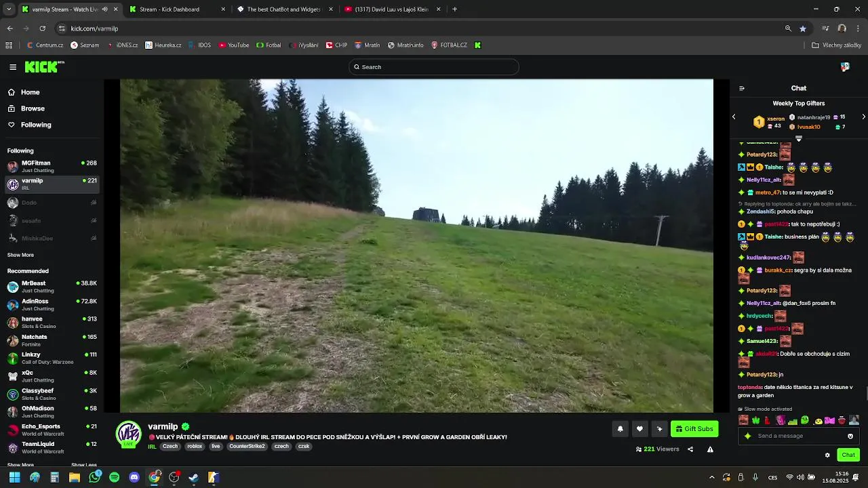Open Chrome three-dot menu

pyautogui.click(x=858, y=28)
